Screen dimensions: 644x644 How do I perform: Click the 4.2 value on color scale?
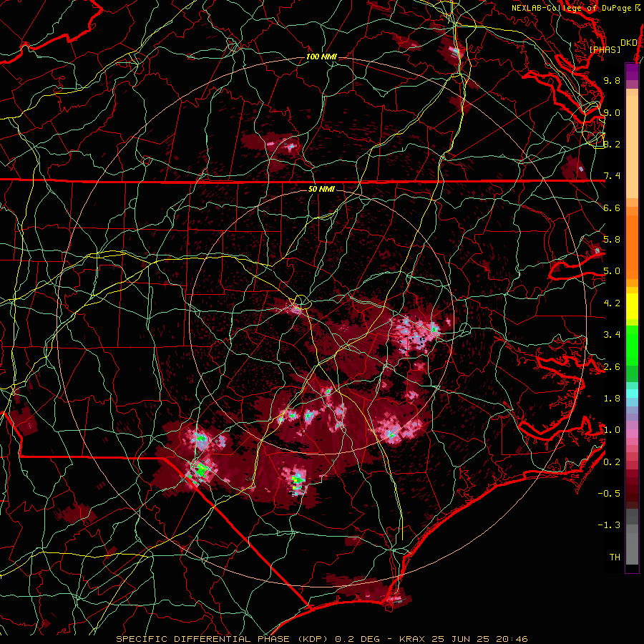[x=612, y=303]
